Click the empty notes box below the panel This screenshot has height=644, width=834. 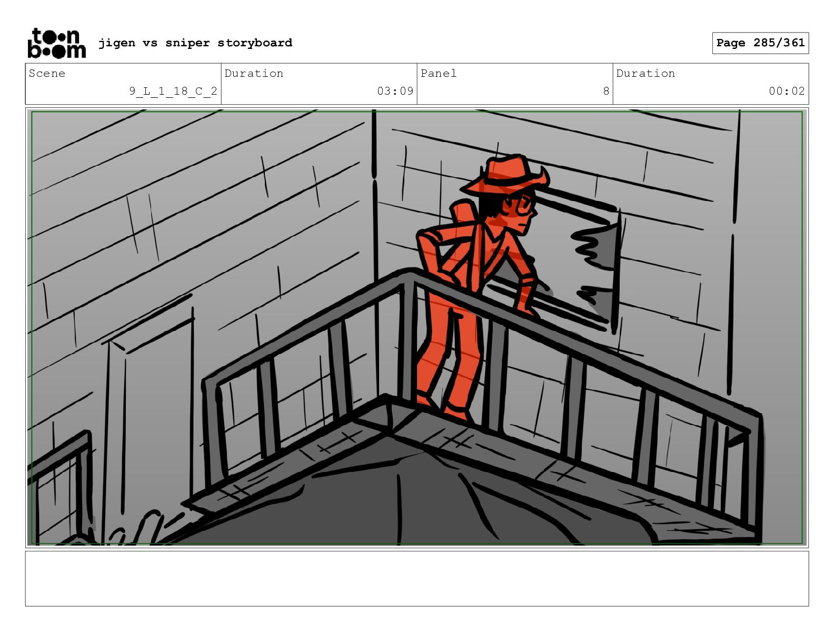coord(417,579)
